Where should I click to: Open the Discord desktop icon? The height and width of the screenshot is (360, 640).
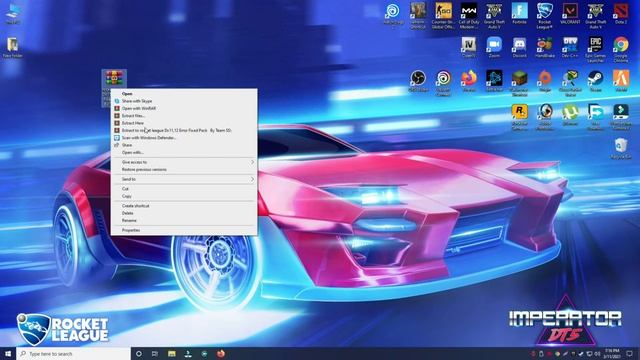point(519,47)
